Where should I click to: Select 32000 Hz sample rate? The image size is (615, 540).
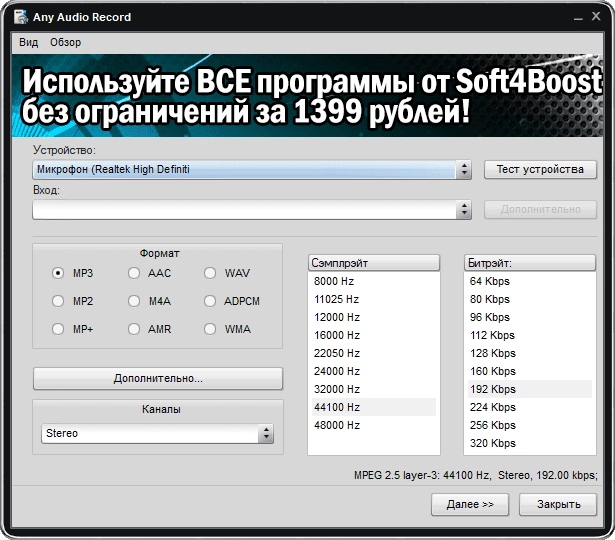click(374, 389)
